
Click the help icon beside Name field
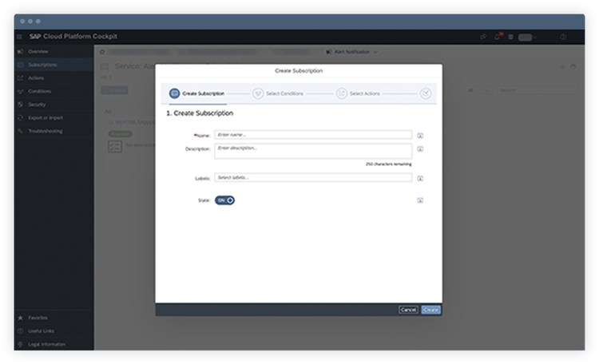(x=420, y=136)
